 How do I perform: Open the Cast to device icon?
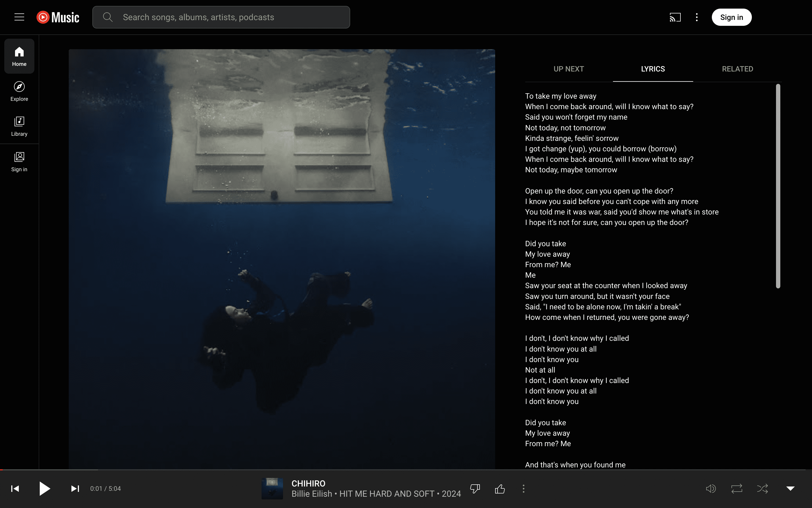675,17
